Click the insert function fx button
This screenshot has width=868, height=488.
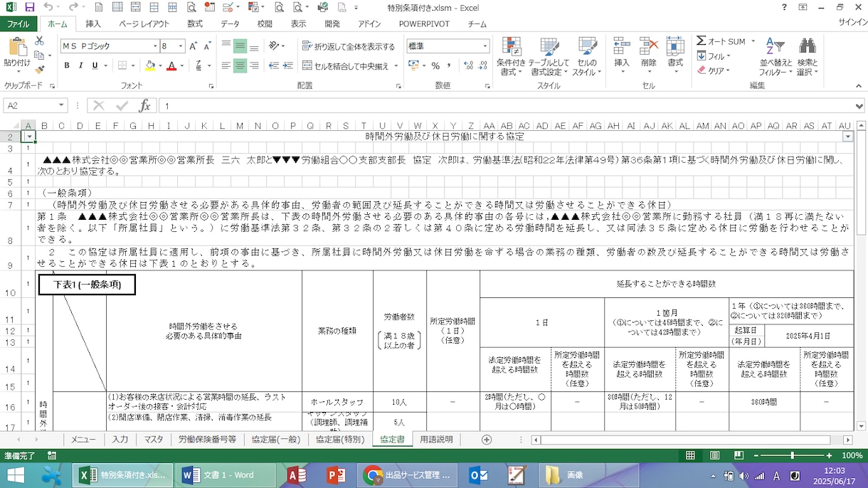point(144,105)
